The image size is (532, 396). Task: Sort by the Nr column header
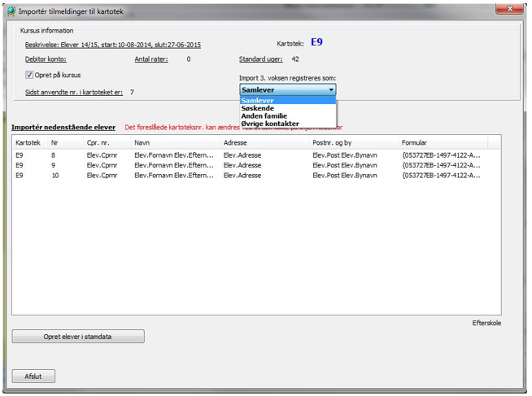tap(65, 143)
